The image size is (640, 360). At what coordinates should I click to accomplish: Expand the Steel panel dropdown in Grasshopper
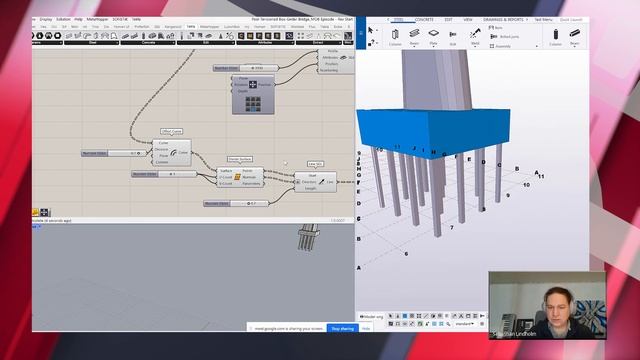click(x=117, y=42)
